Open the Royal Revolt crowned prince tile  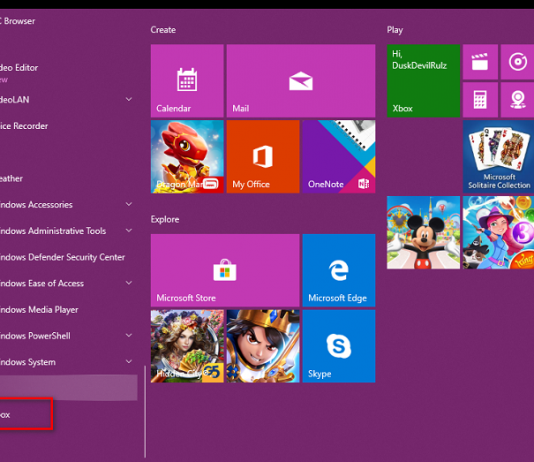[x=263, y=346]
